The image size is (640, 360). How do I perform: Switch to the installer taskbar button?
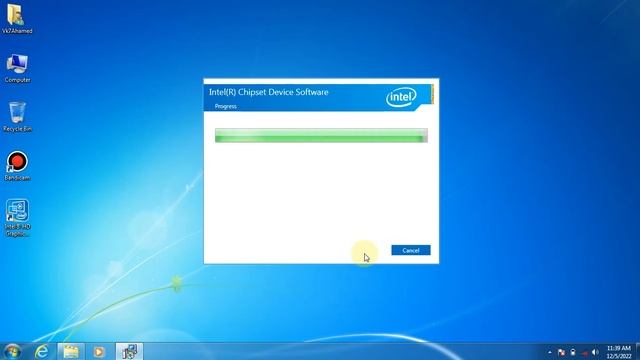click(129, 351)
